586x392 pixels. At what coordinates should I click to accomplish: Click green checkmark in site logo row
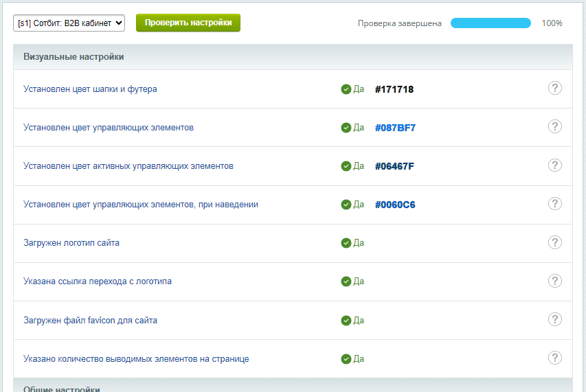click(346, 243)
